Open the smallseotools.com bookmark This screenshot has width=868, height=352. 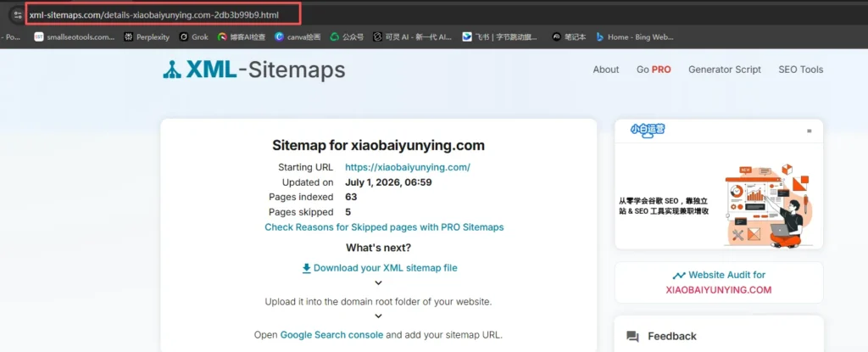coord(75,37)
